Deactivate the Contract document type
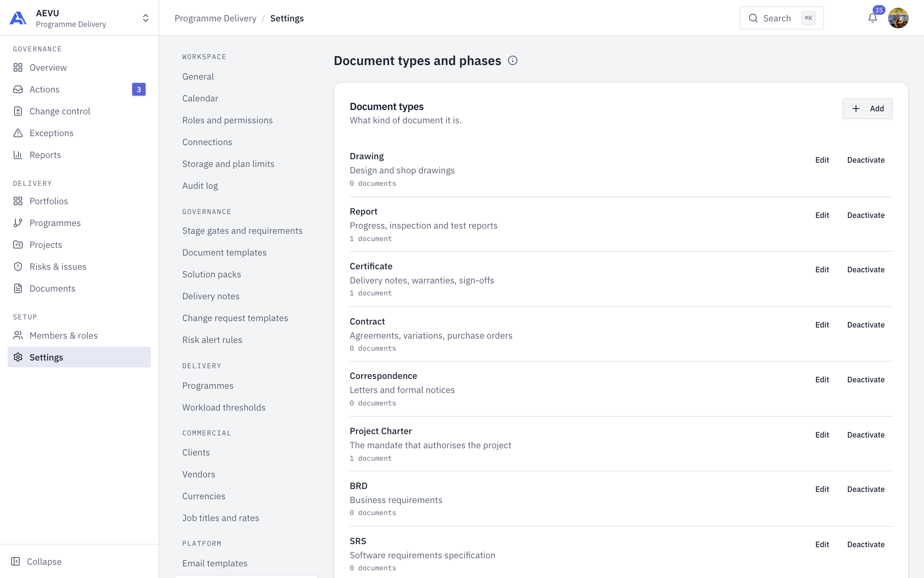This screenshot has height=578, width=924. pos(866,325)
